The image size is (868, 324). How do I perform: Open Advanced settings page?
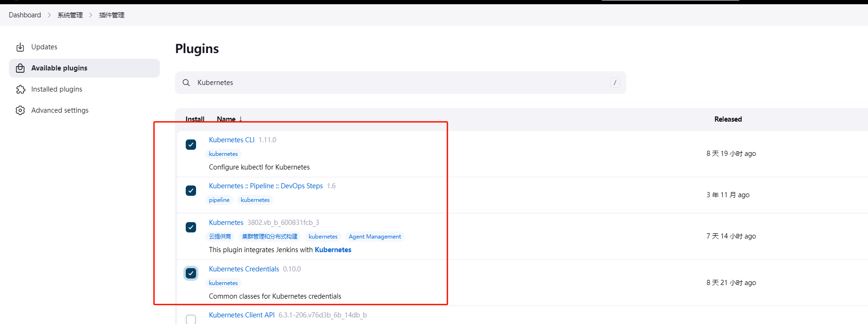84,110
